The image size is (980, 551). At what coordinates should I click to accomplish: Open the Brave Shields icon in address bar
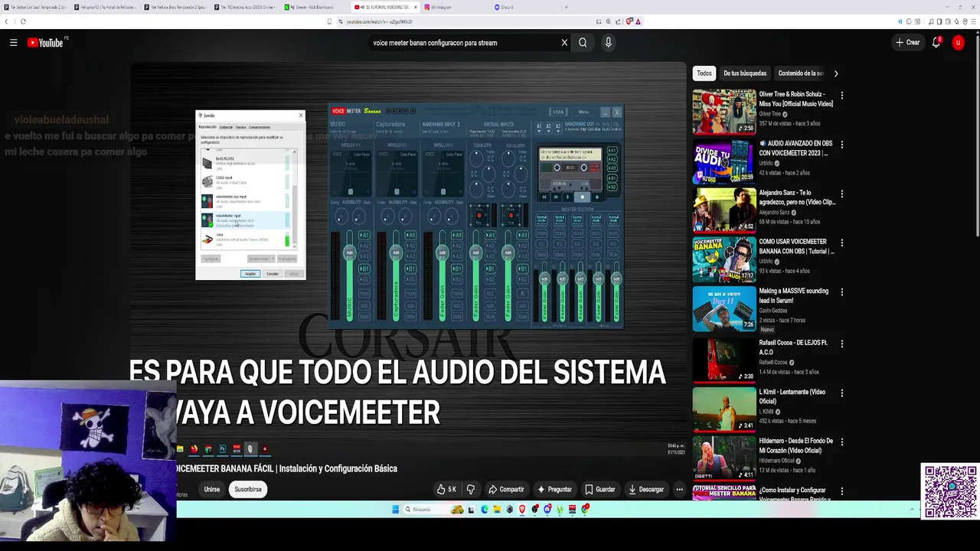point(630,21)
